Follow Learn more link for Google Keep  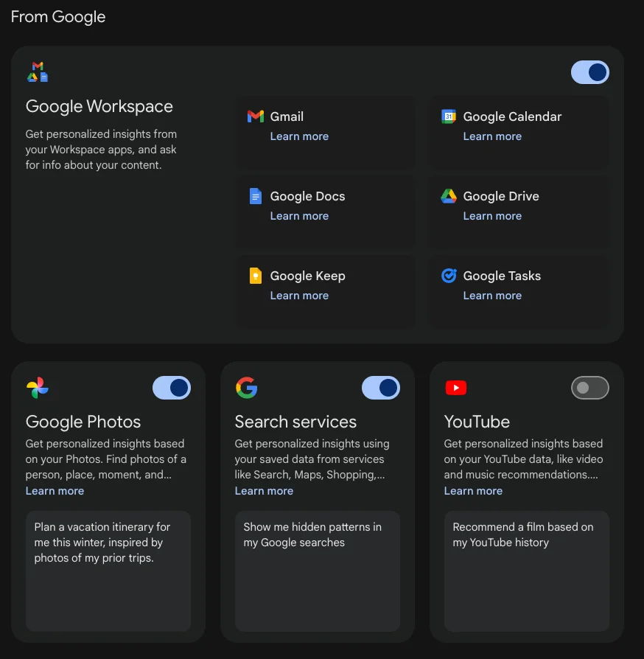tap(299, 296)
